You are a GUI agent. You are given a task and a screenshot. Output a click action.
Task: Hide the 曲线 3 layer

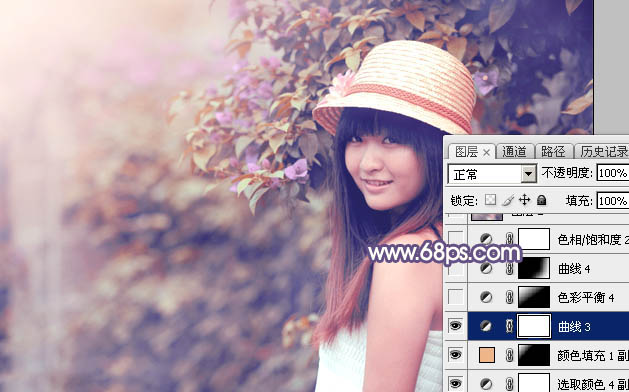tap(455, 326)
